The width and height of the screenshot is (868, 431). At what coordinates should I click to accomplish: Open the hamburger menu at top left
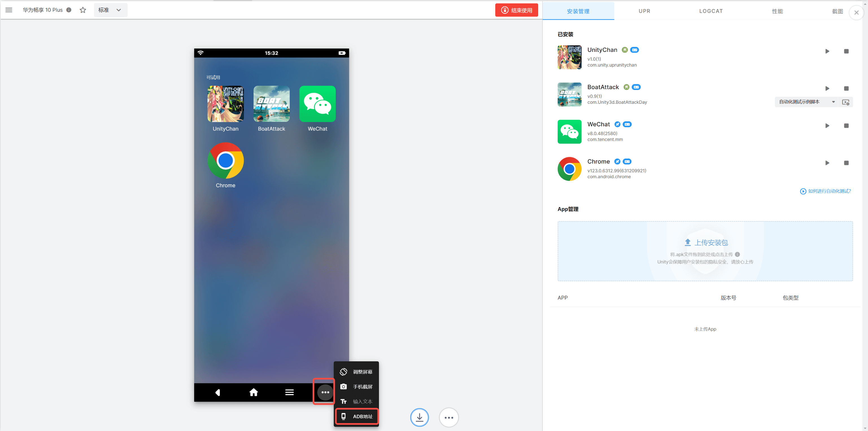pos(9,10)
